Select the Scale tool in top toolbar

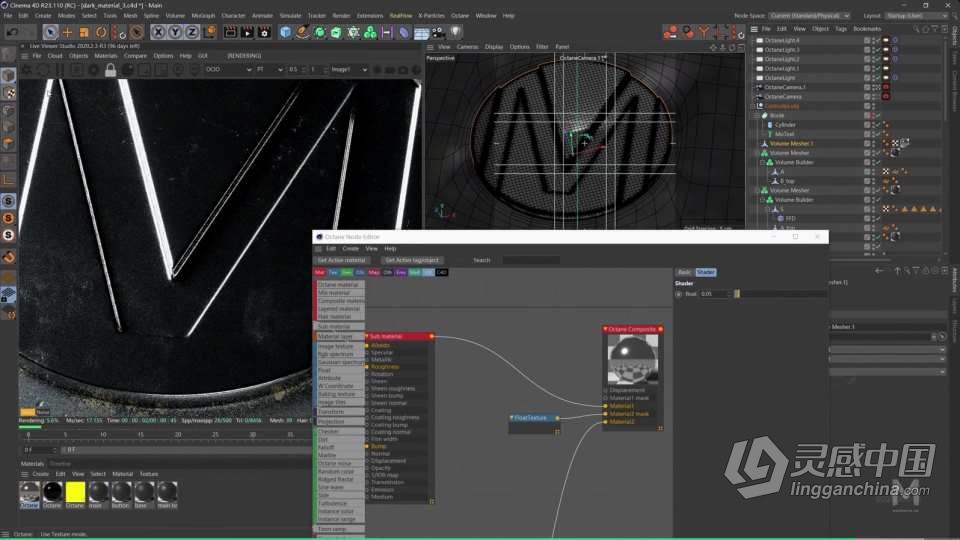click(x=84, y=32)
